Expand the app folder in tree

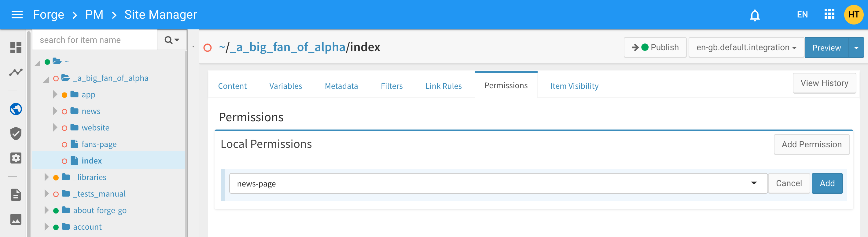tap(55, 95)
